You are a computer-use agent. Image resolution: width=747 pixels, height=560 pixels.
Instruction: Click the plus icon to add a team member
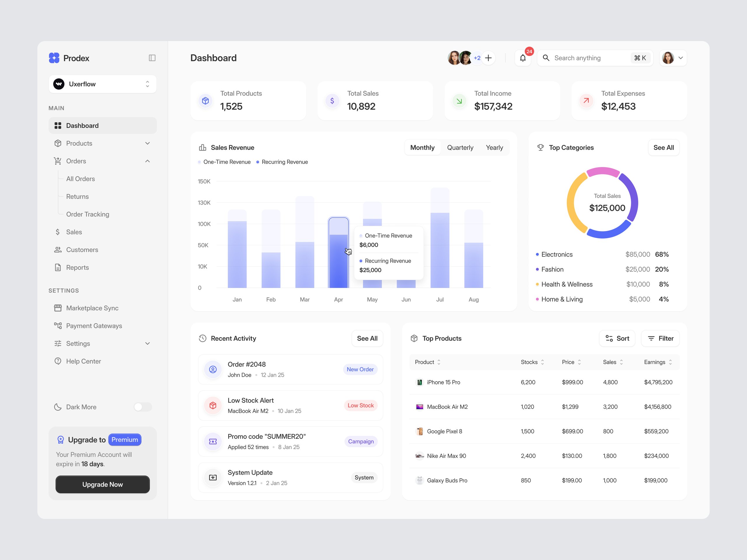coord(488,58)
